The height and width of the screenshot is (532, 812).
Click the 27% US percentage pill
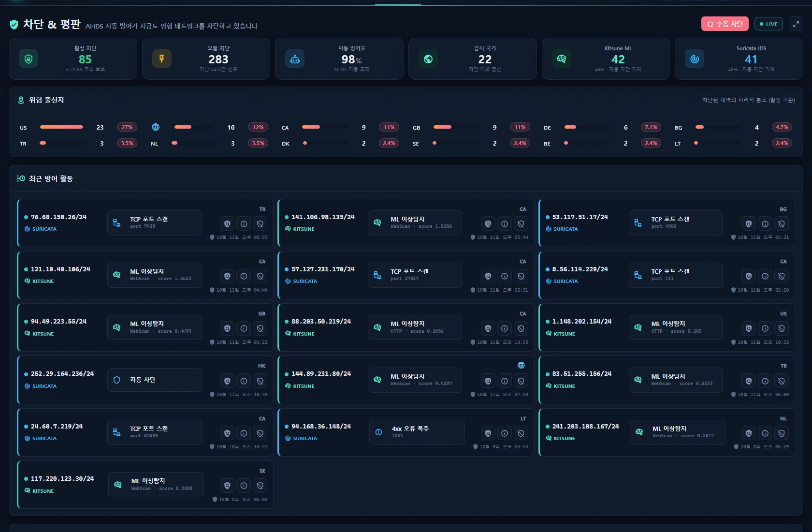(x=127, y=127)
